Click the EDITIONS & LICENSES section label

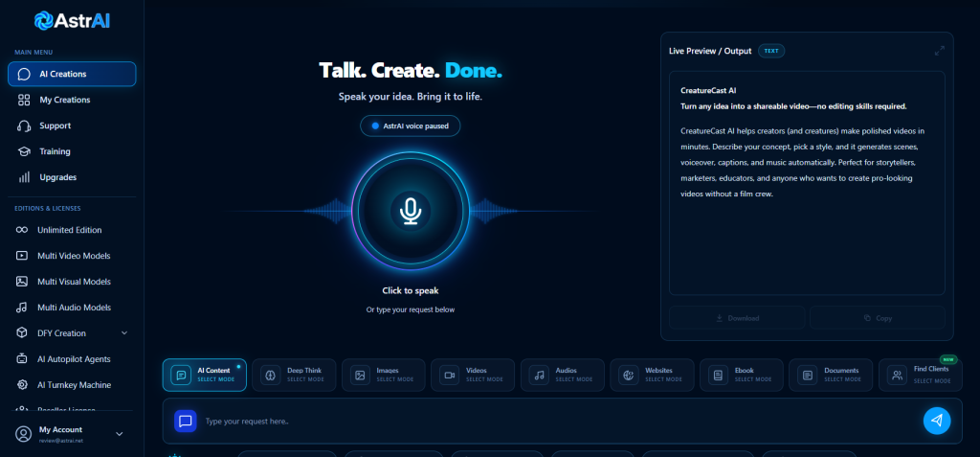pos(48,209)
